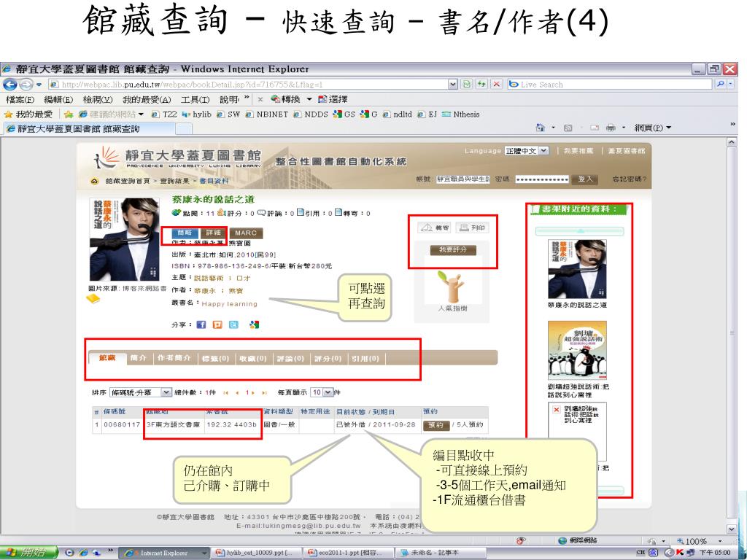Click the 劉墉超強說話術 nearby-shelf book cover
The height and width of the screenshot is (560, 747).
click(577, 350)
